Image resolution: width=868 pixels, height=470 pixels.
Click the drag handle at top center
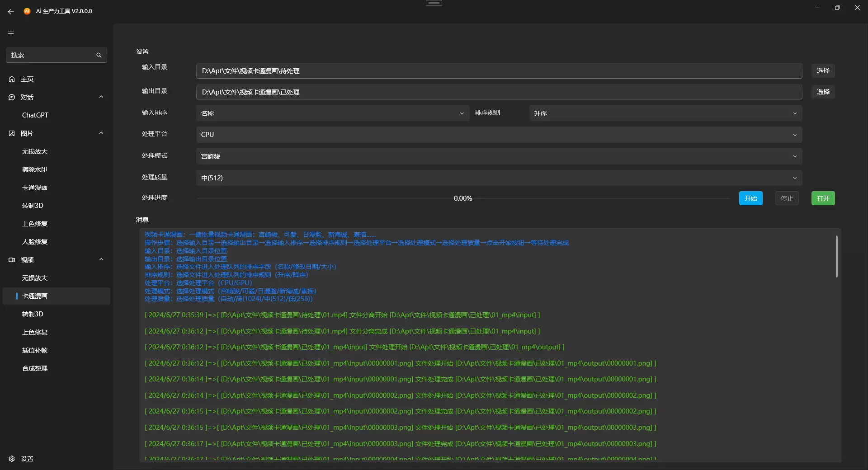(x=434, y=3)
